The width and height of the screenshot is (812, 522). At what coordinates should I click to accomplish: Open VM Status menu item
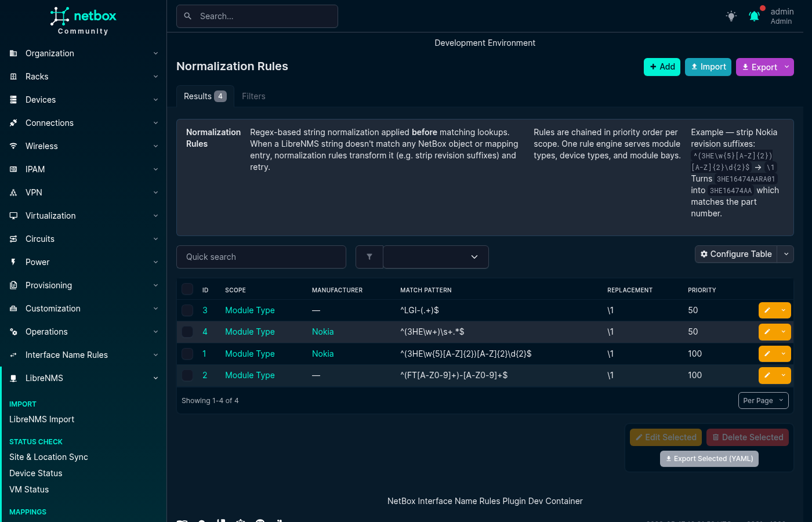pos(29,490)
